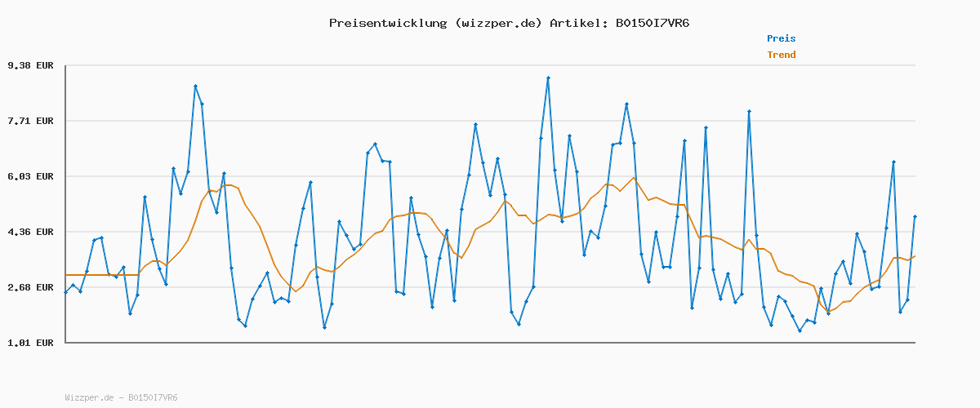
Task: Click the '4.36 EUR' axis label
Action: coord(30,232)
